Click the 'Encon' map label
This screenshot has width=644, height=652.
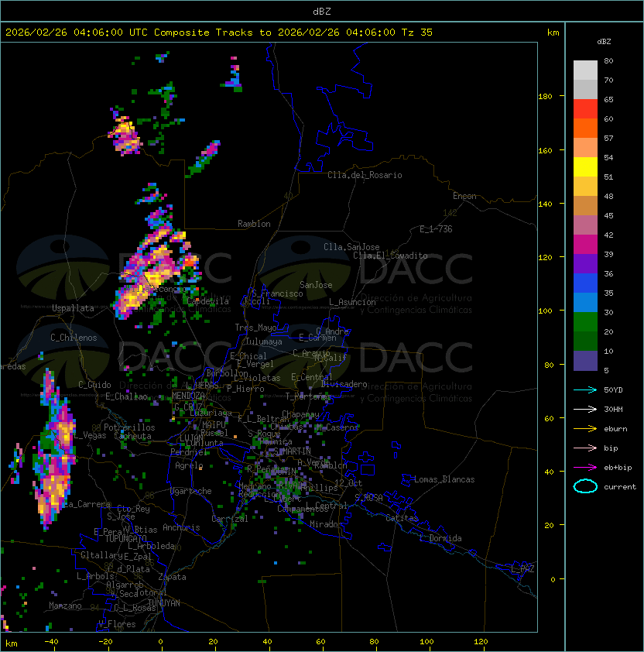464,196
